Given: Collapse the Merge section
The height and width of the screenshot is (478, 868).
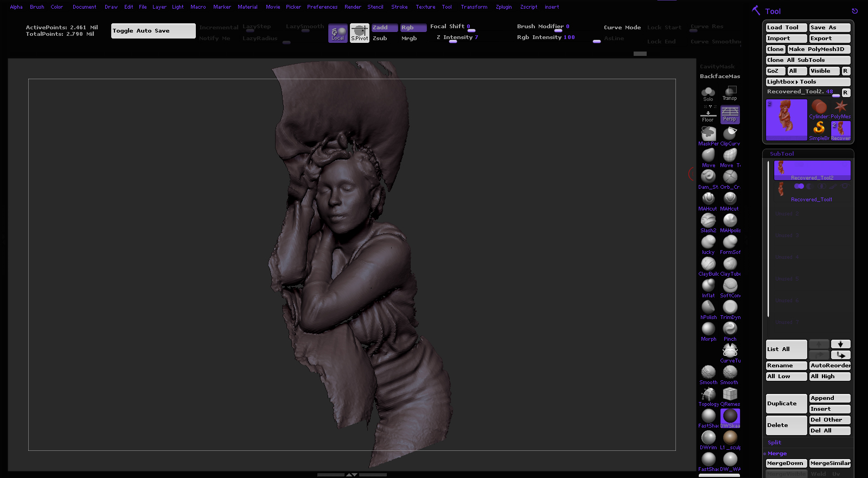Looking at the screenshot, I should click(777, 454).
